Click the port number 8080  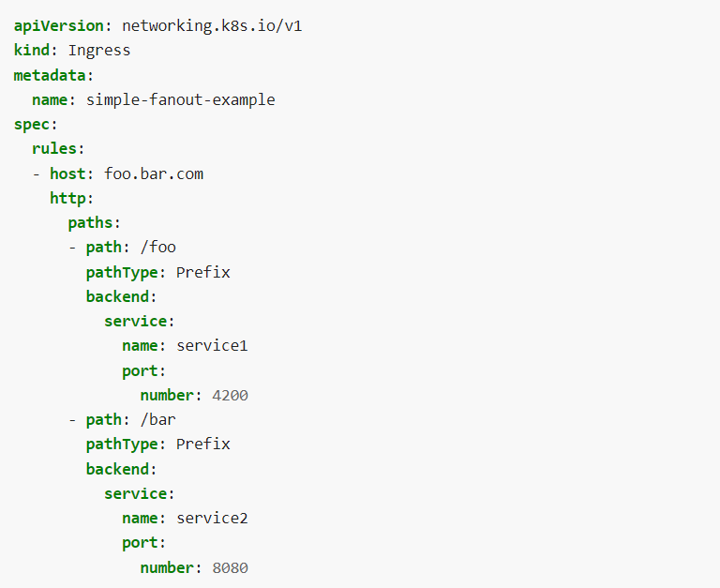230,567
